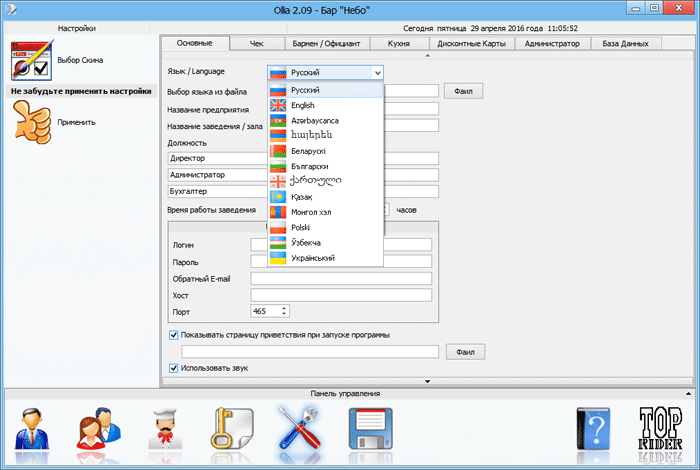Image resolution: width=700 pixels, height=470 pixels.
Task: Toggle the welcome page on startup checkbox
Action: (x=174, y=335)
